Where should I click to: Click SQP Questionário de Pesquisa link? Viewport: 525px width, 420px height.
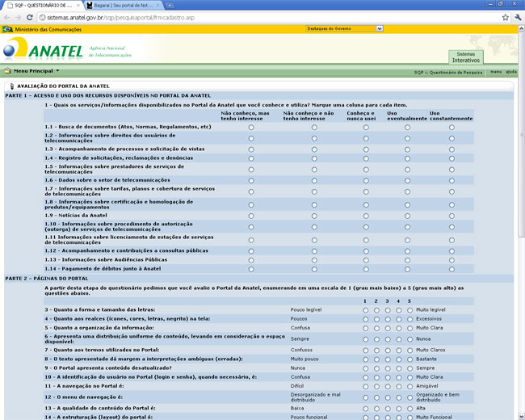pos(448,73)
